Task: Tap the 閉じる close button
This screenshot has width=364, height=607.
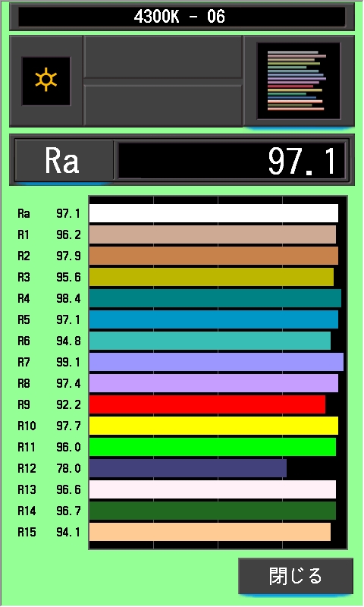Action: [296, 576]
